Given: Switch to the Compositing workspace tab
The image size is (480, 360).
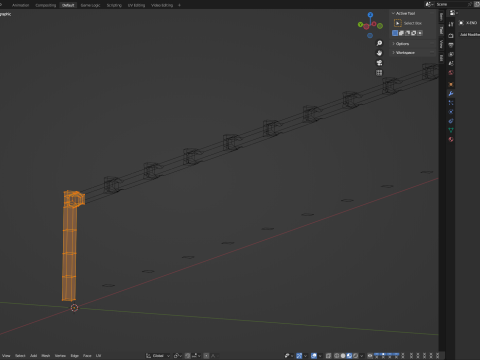Looking at the screenshot, I should click(x=46, y=5).
